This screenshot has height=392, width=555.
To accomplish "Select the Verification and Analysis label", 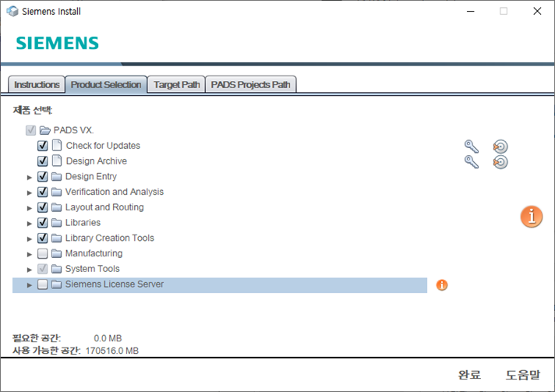I will coord(115,192).
